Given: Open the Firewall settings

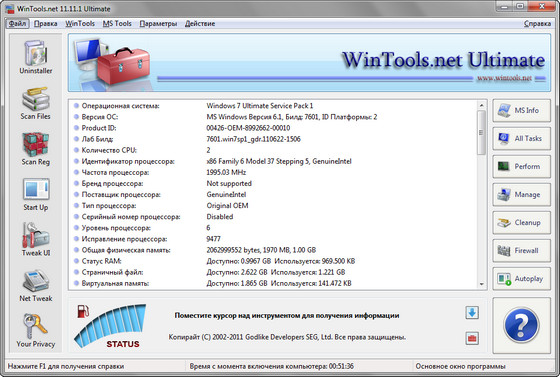Looking at the screenshot, I should point(521,251).
